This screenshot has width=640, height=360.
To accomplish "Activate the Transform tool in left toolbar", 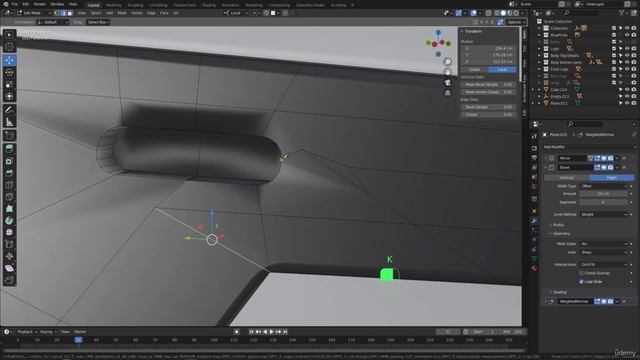I will [9, 96].
